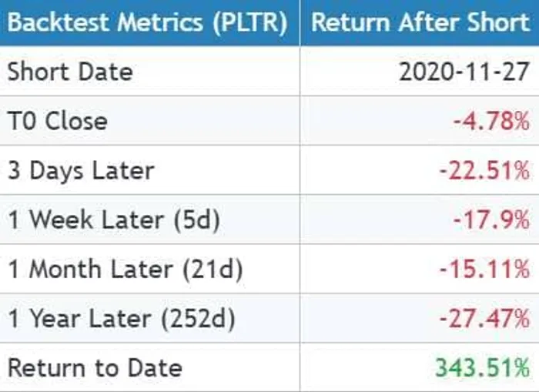Screen dimensions: 539x392
Task: Click the word Backtest in the header
Action: (54, 22)
